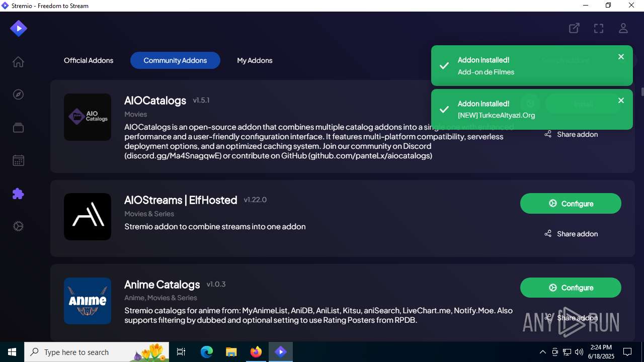This screenshot has height=362, width=644.
Task: Click vertical scrollbar thumb on right
Action: [x=642, y=92]
